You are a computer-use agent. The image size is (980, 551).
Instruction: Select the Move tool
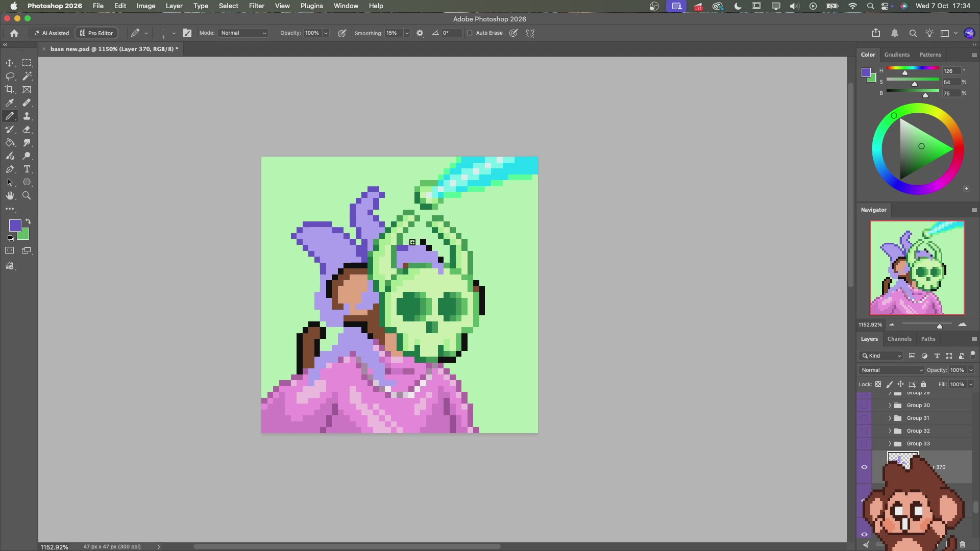click(10, 63)
